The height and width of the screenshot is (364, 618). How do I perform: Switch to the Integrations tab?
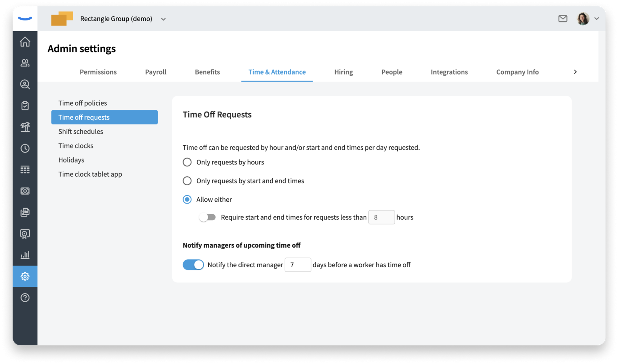[449, 72]
